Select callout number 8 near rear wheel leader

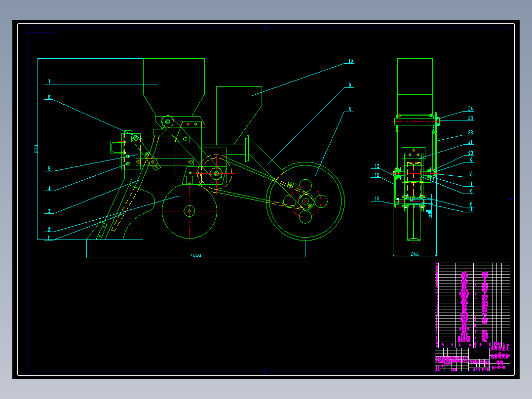coord(350,109)
